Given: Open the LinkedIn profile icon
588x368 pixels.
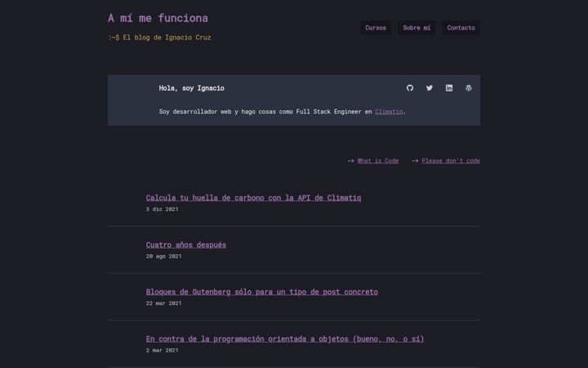Looking at the screenshot, I should (x=449, y=88).
